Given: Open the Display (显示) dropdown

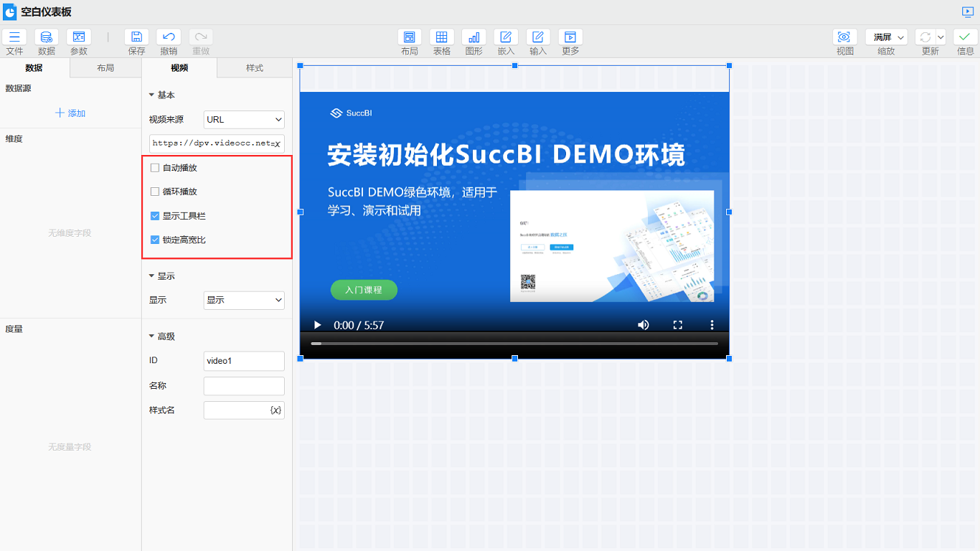Looking at the screenshot, I should (244, 301).
